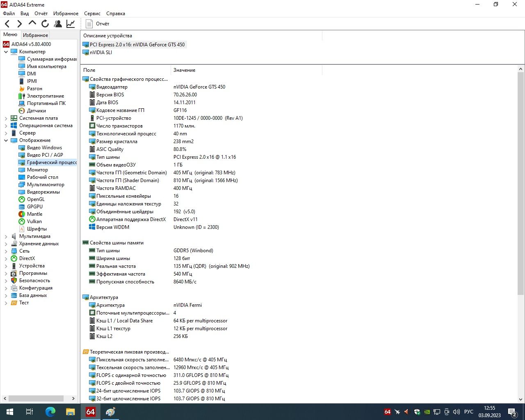Expand the Системная плата node
Viewport: 525px width, 420px height.
pyautogui.click(x=6, y=118)
